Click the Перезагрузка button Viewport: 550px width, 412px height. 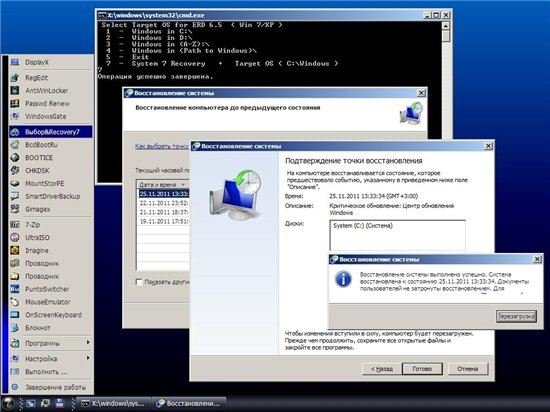click(x=516, y=316)
